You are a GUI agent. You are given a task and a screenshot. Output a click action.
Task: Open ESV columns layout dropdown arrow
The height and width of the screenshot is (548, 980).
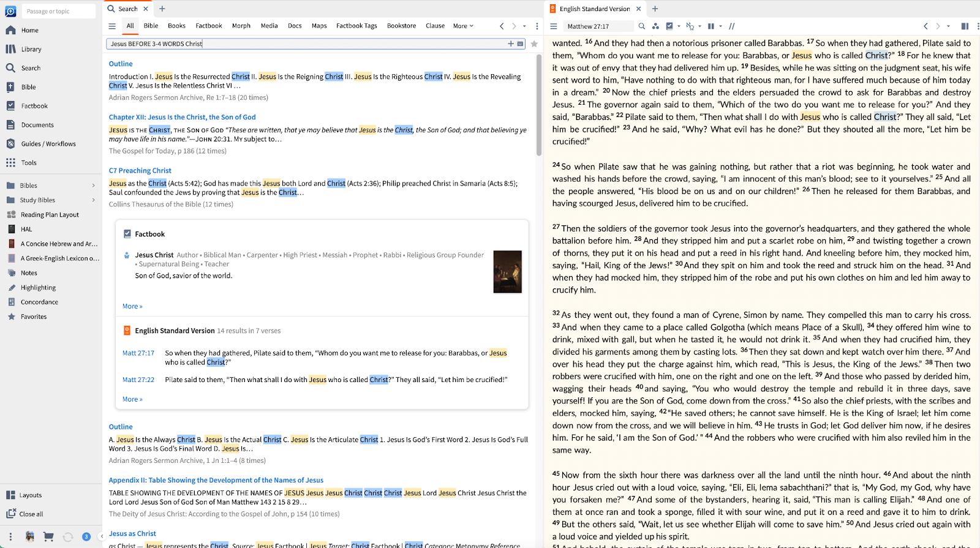(x=720, y=26)
